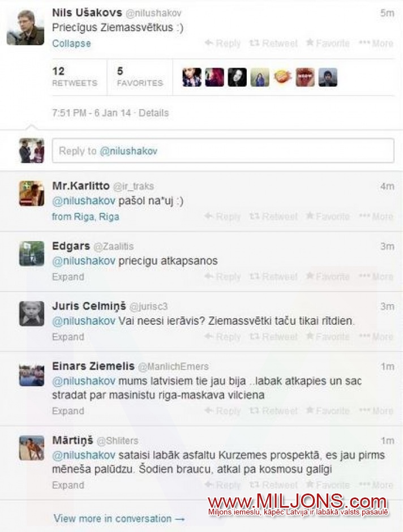Viewport: 403px width, 532px height.
Task: Open More menu on Mārtiņš' tweet
Action: [376, 485]
